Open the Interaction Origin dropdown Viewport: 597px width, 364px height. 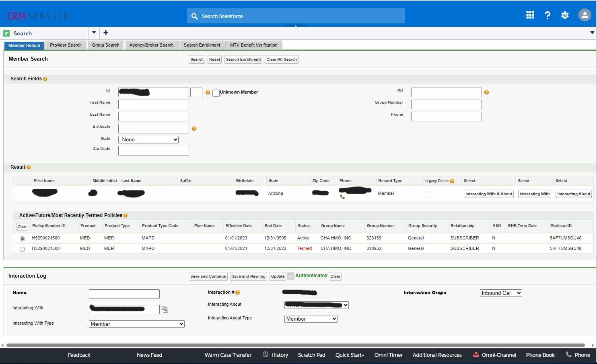501,293
